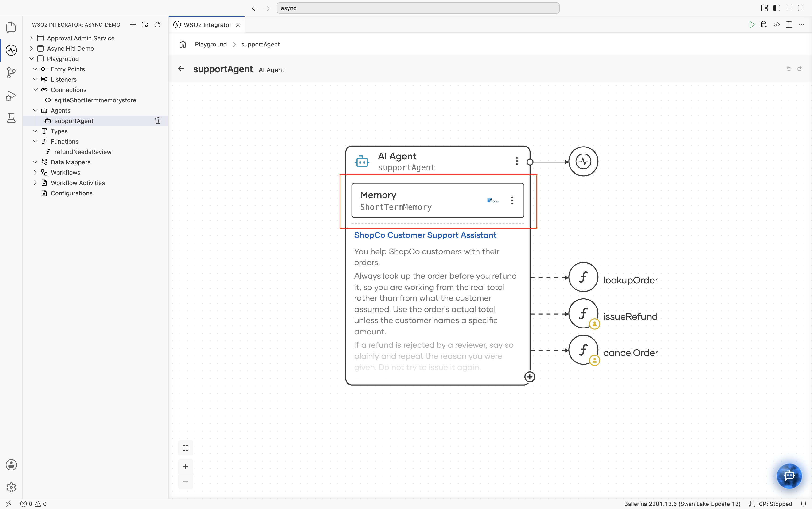Click the Playground breadcrumb link
The image size is (812, 509).
tap(211, 44)
